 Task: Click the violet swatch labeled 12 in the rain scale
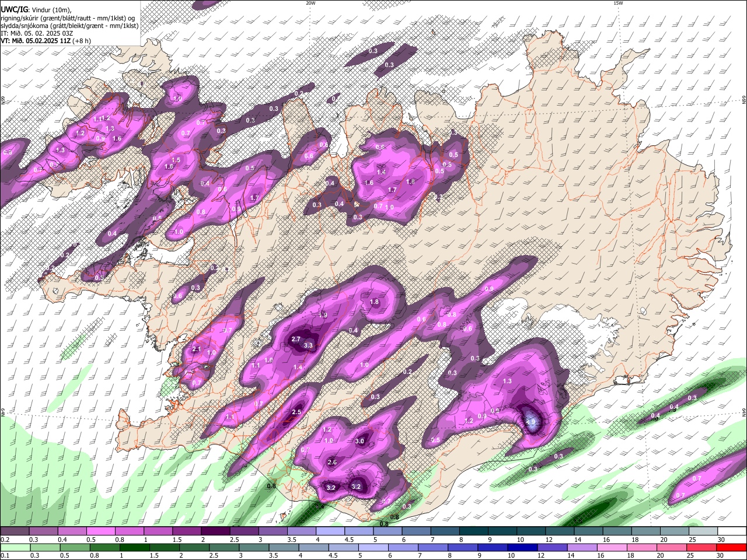[553, 548]
